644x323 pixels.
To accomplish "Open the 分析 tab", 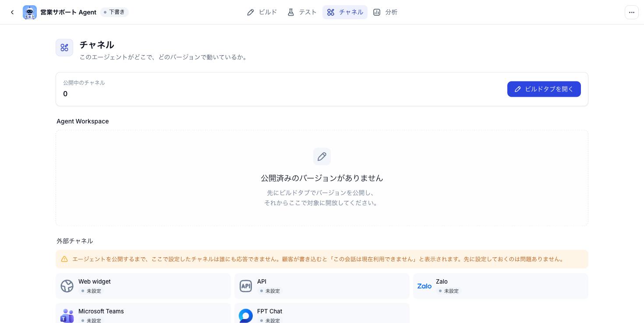I will coord(385,12).
